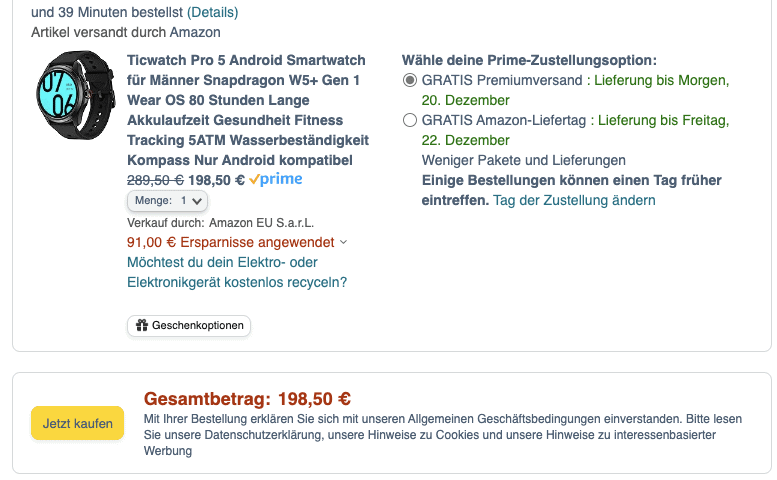Image resolution: width=777 pixels, height=480 pixels.
Task: Choose the GRATIS Amazon-Liefertag radio button
Action: (410, 121)
